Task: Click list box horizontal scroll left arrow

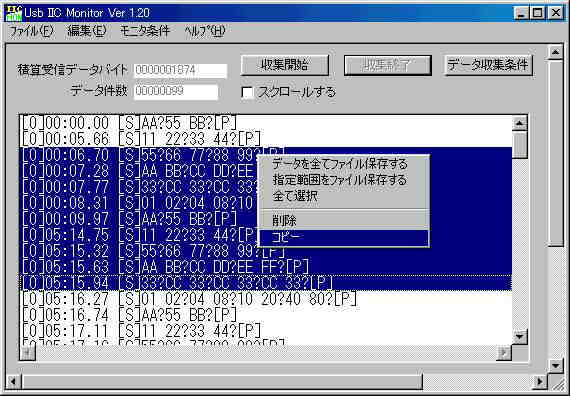Action: click(27, 352)
